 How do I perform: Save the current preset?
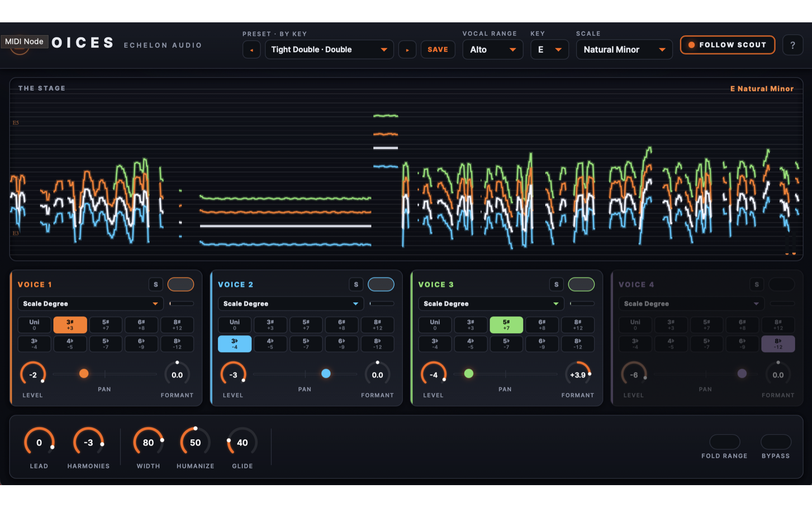coord(437,50)
